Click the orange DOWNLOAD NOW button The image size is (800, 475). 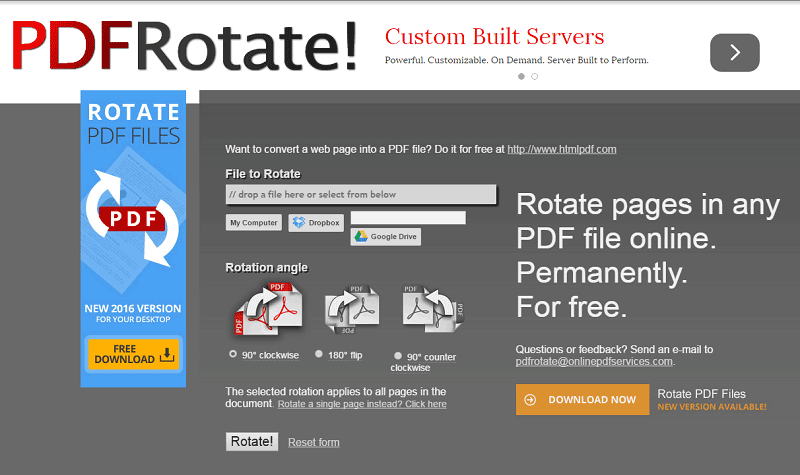582,399
